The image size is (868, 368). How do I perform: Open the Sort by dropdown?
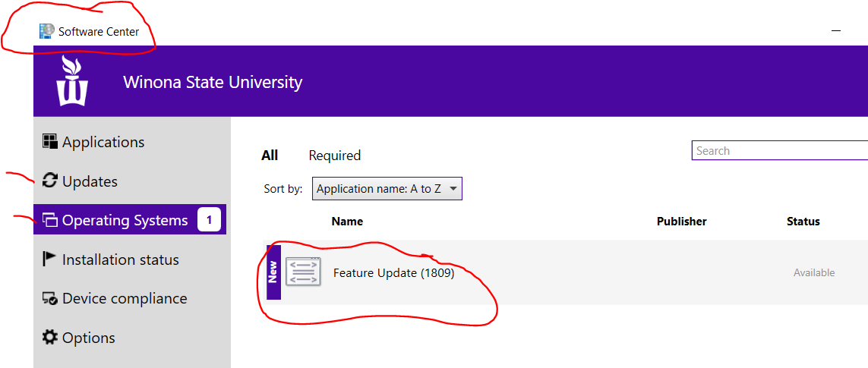[x=387, y=189]
